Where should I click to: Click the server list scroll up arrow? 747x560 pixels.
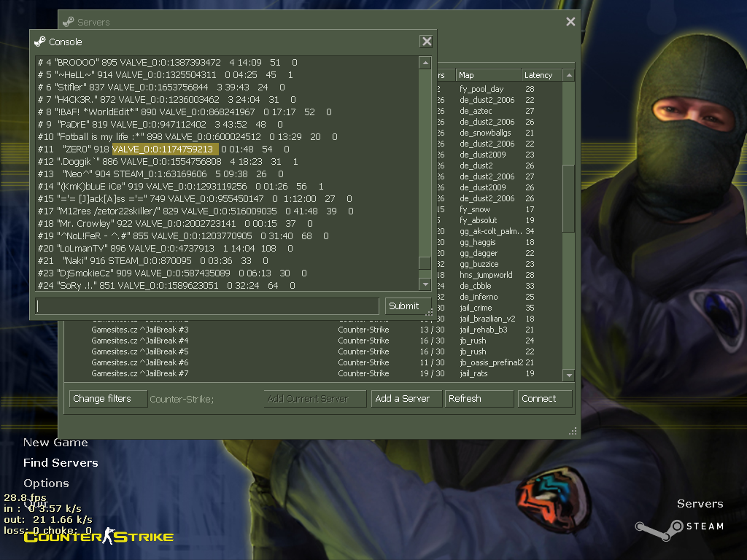[568, 75]
